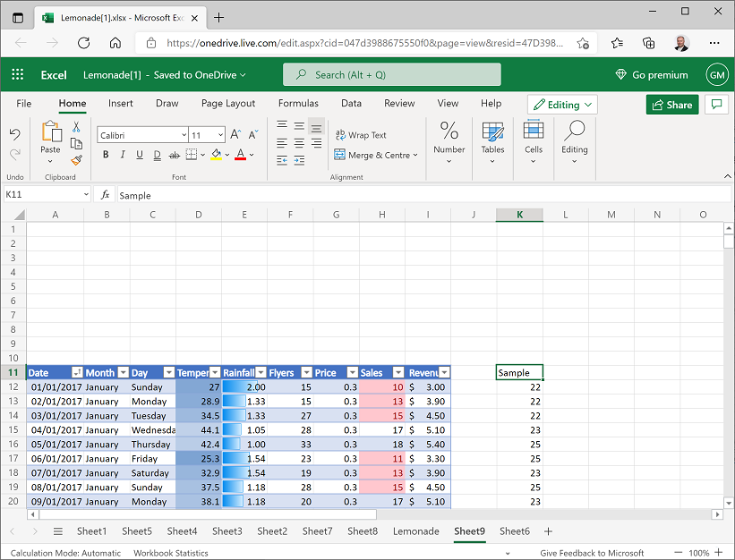Screen dimensions: 735x560
Task: Apply Format Painter
Action: (75, 161)
